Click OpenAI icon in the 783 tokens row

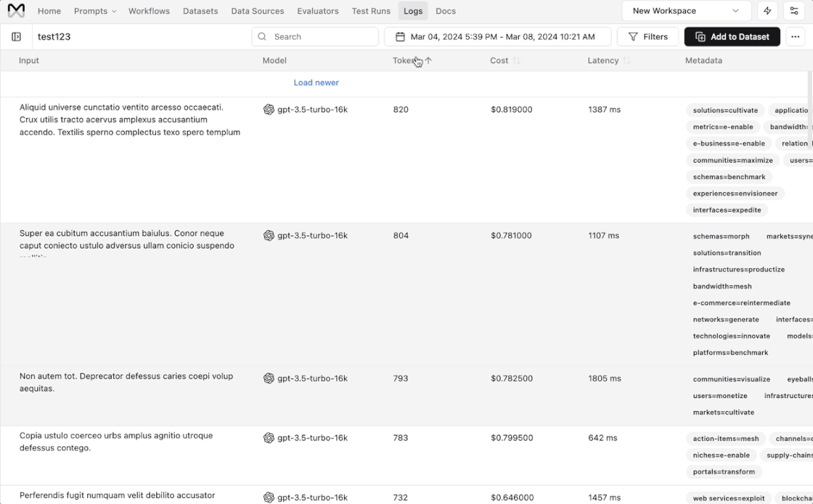[x=269, y=438]
